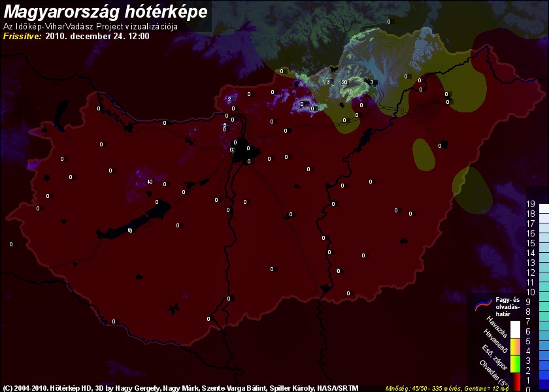Click the 19 value on the scale
549x392 pixels.
[531, 204]
